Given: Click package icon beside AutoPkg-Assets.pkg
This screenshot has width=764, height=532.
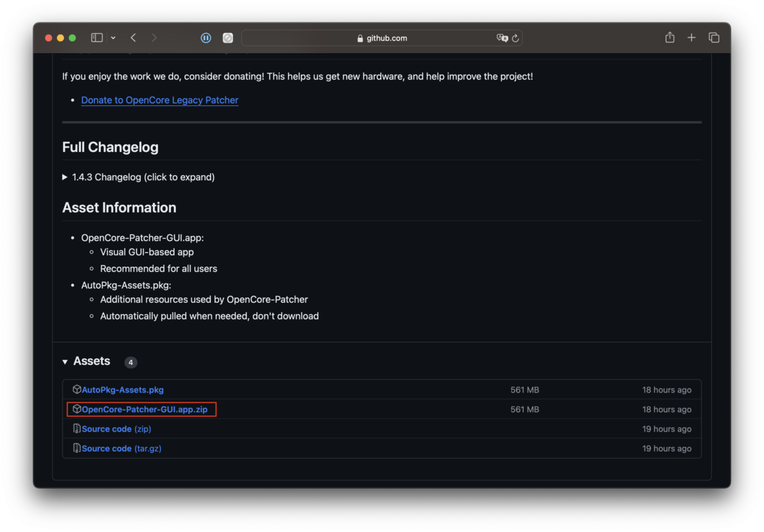Looking at the screenshot, I should click(x=76, y=389).
